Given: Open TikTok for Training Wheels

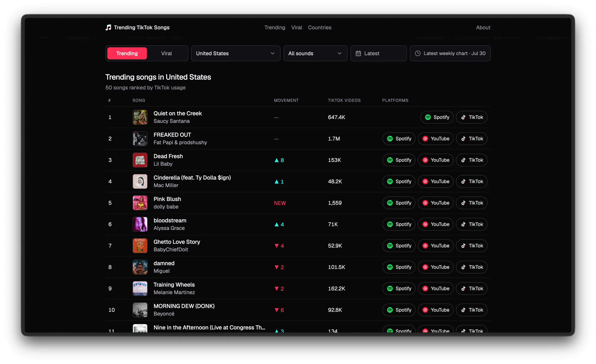Looking at the screenshot, I should pyautogui.click(x=471, y=288).
